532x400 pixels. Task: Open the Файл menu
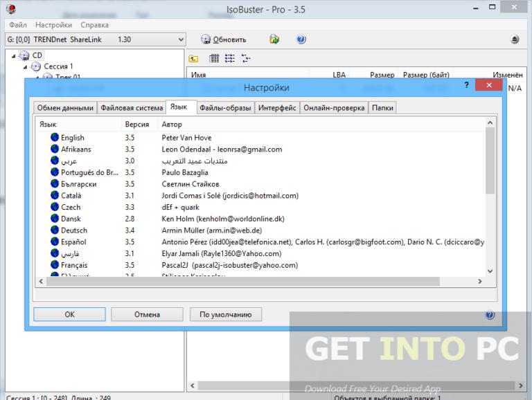coord(17,25)
